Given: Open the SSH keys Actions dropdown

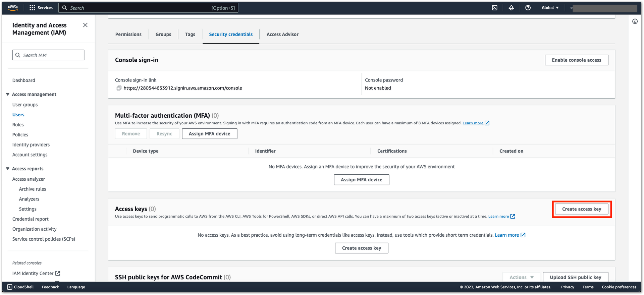Looking at the screenshot, I should [521, 277].
